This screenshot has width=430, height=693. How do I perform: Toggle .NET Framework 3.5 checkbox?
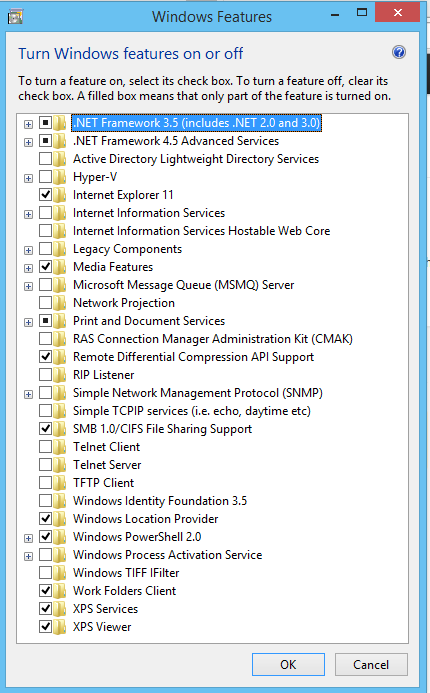point(46,122)
